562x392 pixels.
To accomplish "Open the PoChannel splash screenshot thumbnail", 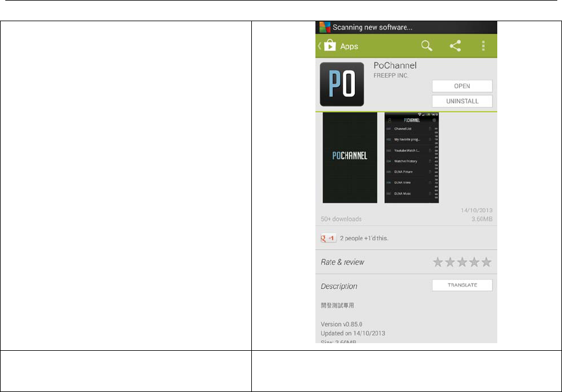I will click(350, 157).
